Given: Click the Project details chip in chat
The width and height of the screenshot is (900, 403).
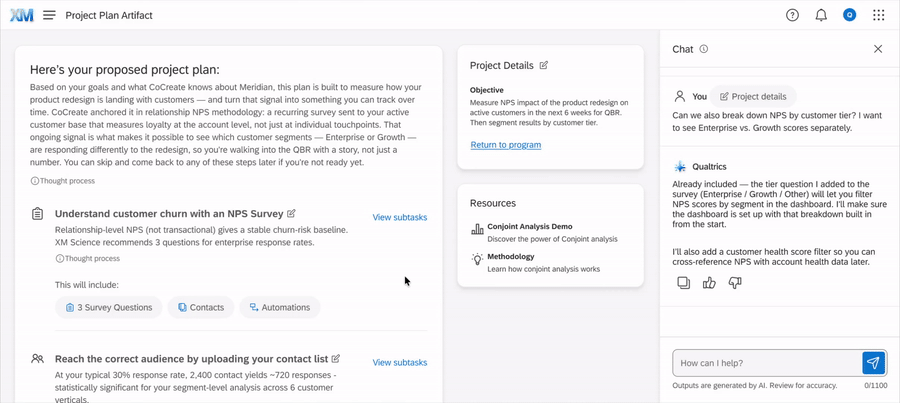Looking at the screenshot, I should click(753, 96).
